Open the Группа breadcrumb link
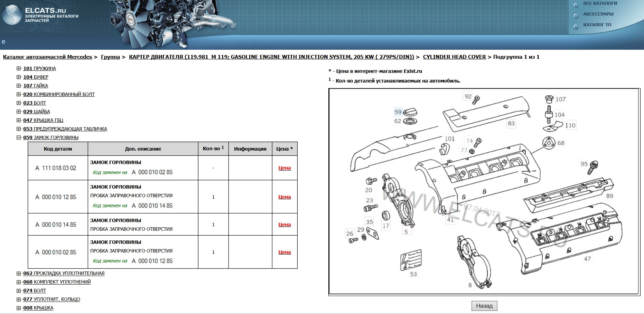Screen dimensions: 644x314 point(110,57)
